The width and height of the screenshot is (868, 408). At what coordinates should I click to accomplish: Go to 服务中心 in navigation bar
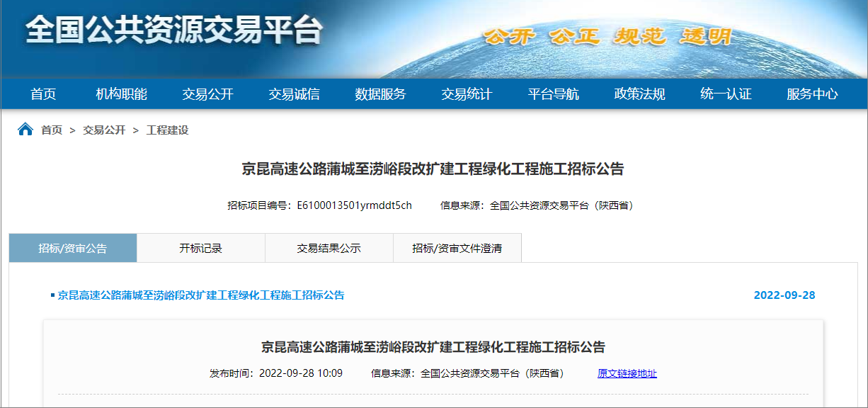[812, 94]
